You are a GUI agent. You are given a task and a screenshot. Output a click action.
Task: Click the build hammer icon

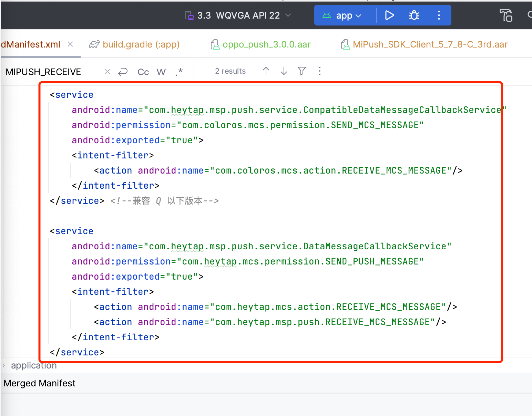(x=506, y=15)
